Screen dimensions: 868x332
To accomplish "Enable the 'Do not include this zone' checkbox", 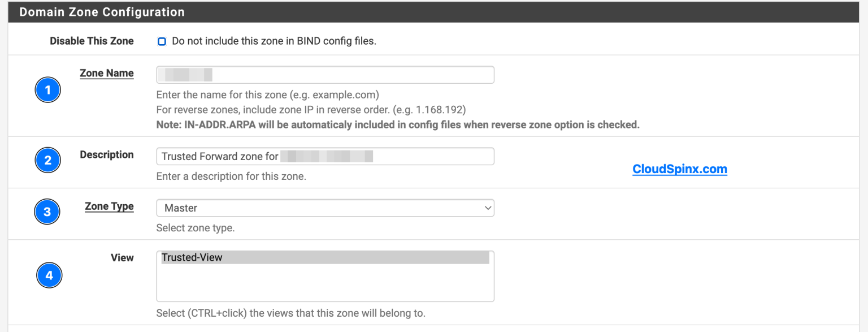I will click(x=162, y=41).
